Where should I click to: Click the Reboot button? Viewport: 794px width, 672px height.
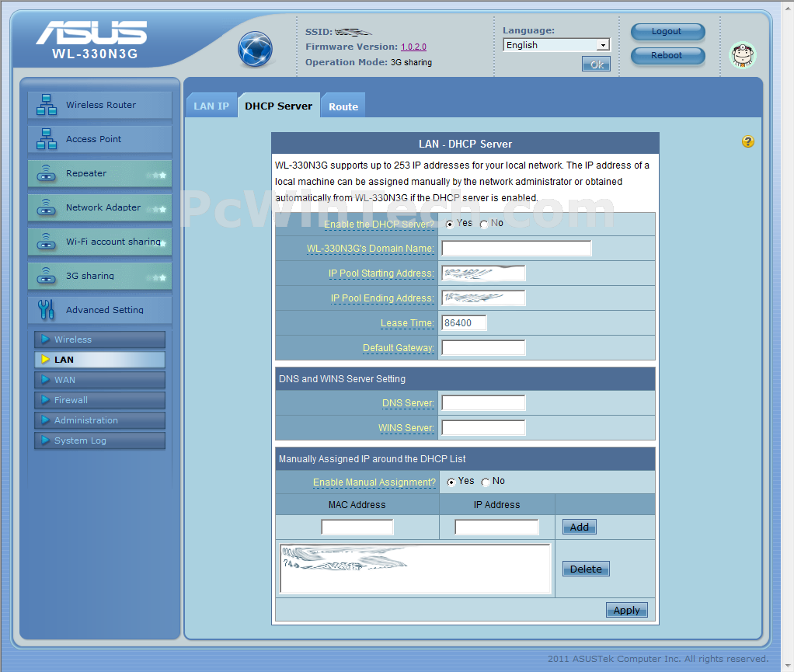(667, 55)
